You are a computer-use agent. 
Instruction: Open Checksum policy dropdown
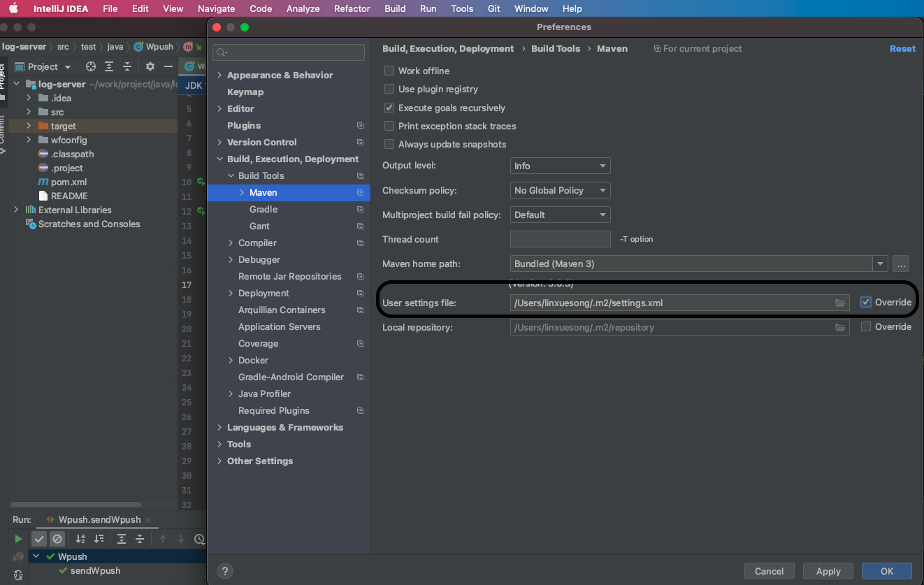tap(560, 190)
